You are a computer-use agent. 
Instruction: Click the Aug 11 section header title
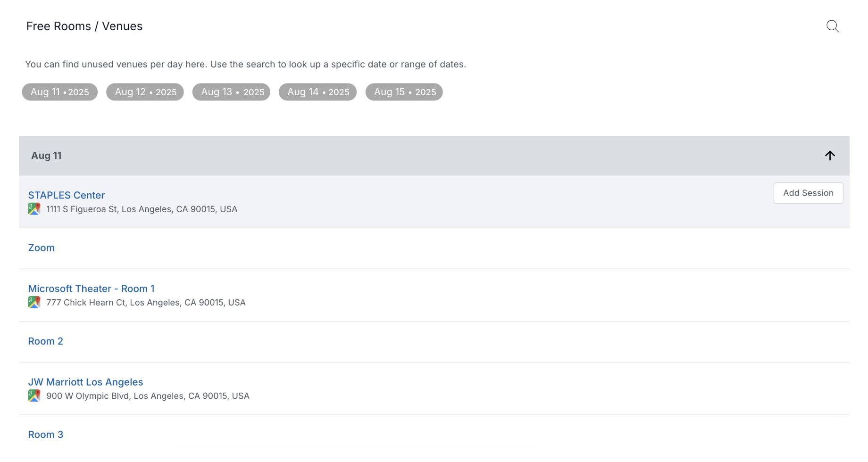pyautogui.click(x=46, y=156)
